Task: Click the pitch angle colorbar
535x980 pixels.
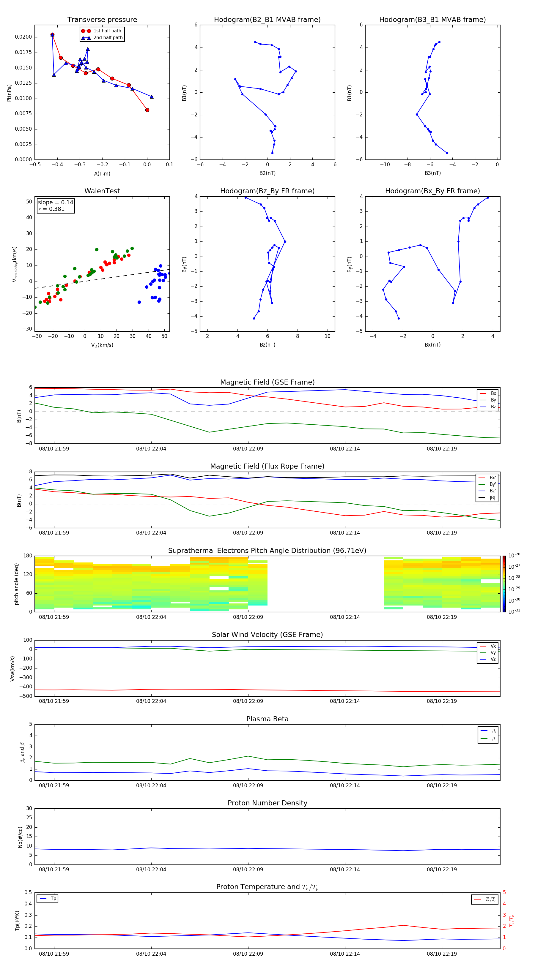Action: (x=504, y=584)
